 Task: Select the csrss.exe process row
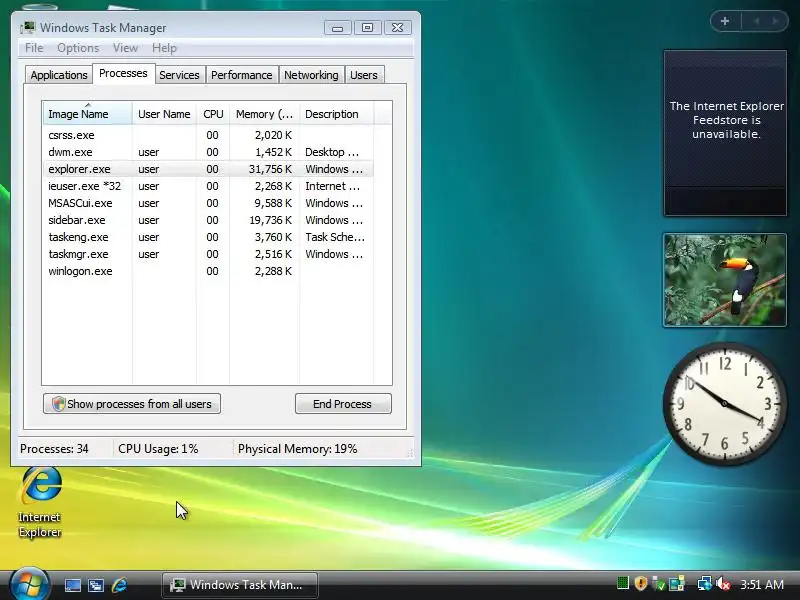point(208,135)
